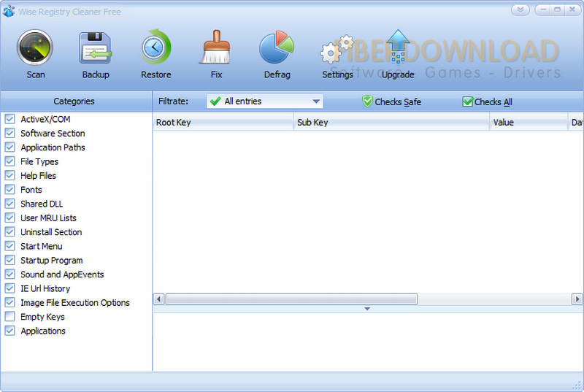Toggle Image File Execution Options checkbox

point(9,303)
